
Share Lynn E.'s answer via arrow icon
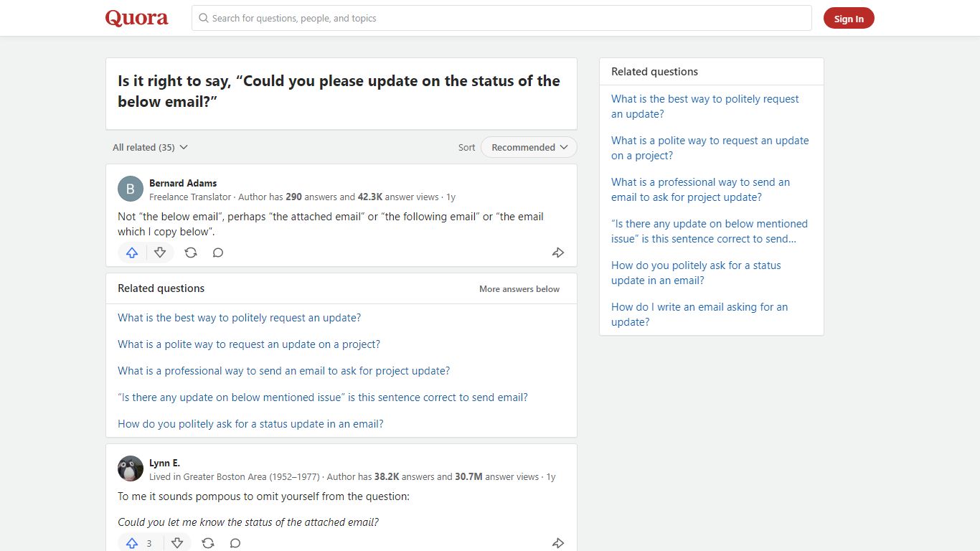(558, 543)
